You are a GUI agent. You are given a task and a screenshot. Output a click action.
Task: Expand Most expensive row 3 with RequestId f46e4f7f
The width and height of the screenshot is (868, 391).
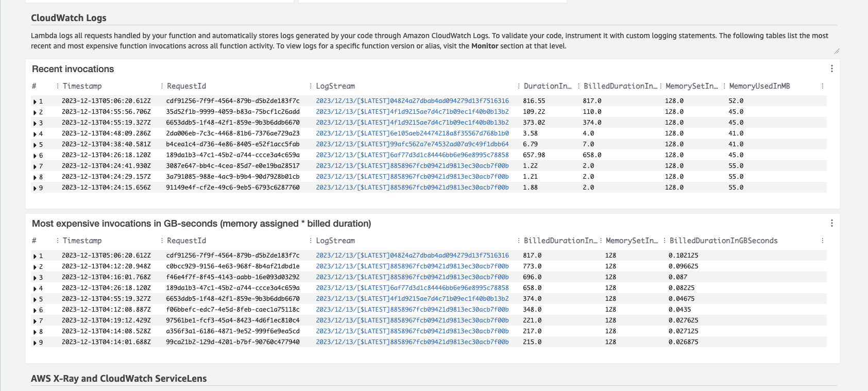pos(35,278)
